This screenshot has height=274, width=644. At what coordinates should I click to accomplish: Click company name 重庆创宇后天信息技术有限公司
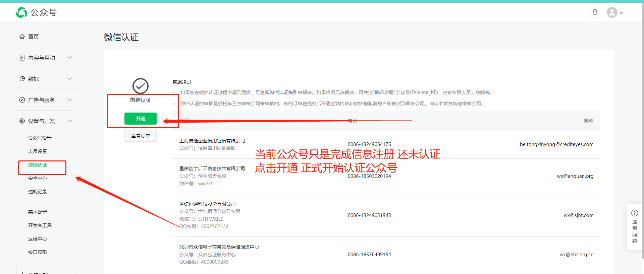(x=212, y=168)
